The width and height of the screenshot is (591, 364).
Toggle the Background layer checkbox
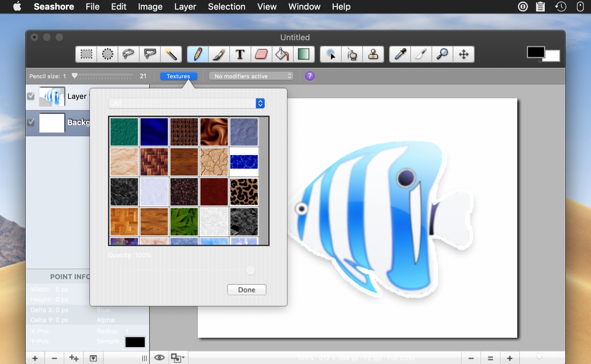coord(31,122)
